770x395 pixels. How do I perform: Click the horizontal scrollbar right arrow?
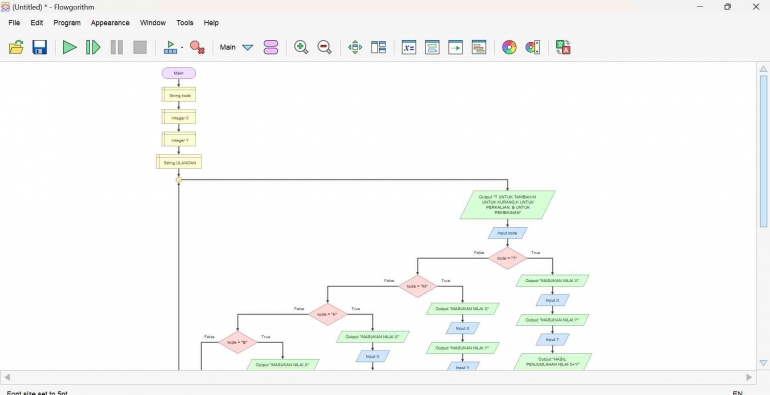tap(749, 377)
